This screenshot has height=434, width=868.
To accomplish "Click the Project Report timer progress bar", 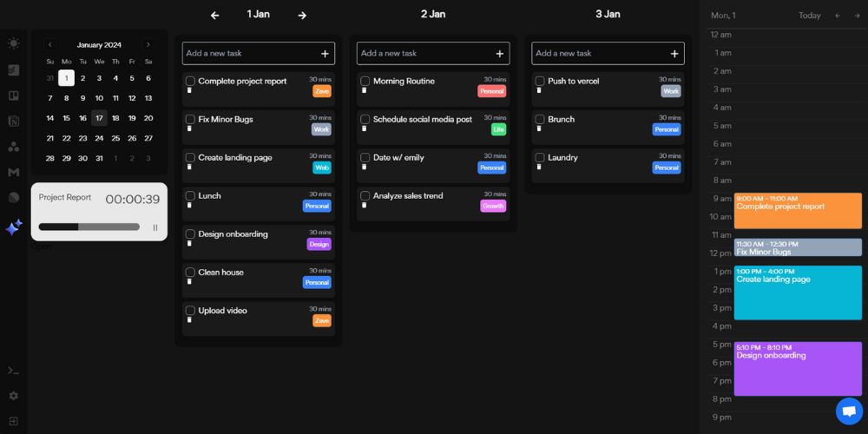I will point(89,227).
